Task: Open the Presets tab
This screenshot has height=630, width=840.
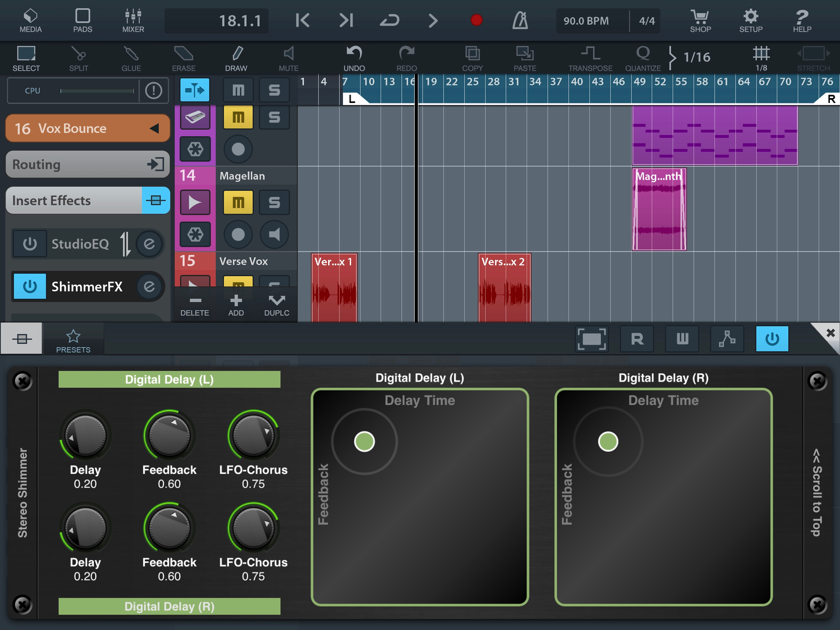Action: [x=73, y=340]
